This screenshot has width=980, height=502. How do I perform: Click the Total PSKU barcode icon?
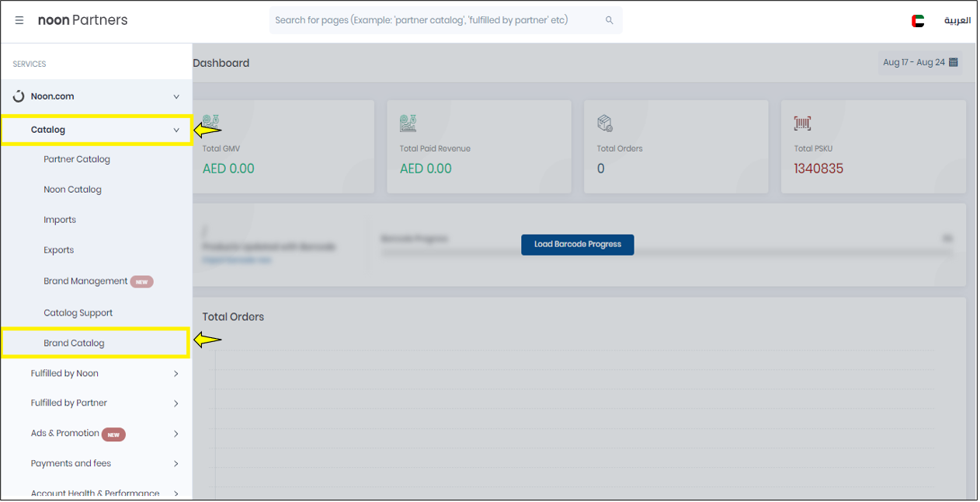coord(802,123)
